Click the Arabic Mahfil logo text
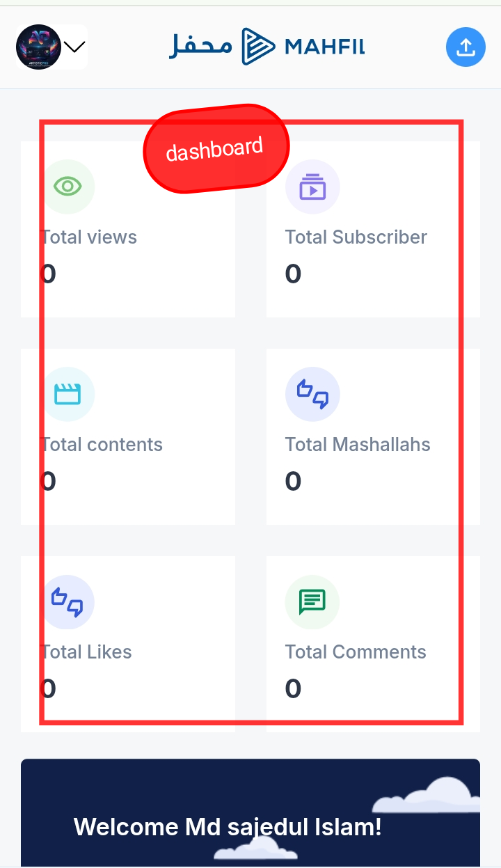501x868 pixels. pyautogui.click(x=201, y=47)
